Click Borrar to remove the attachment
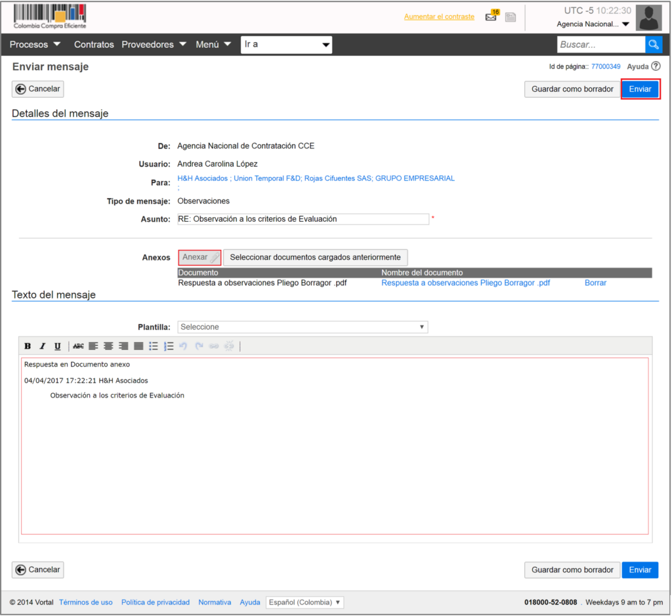Viewport: 672px width, 616px height. click(595, 283)
